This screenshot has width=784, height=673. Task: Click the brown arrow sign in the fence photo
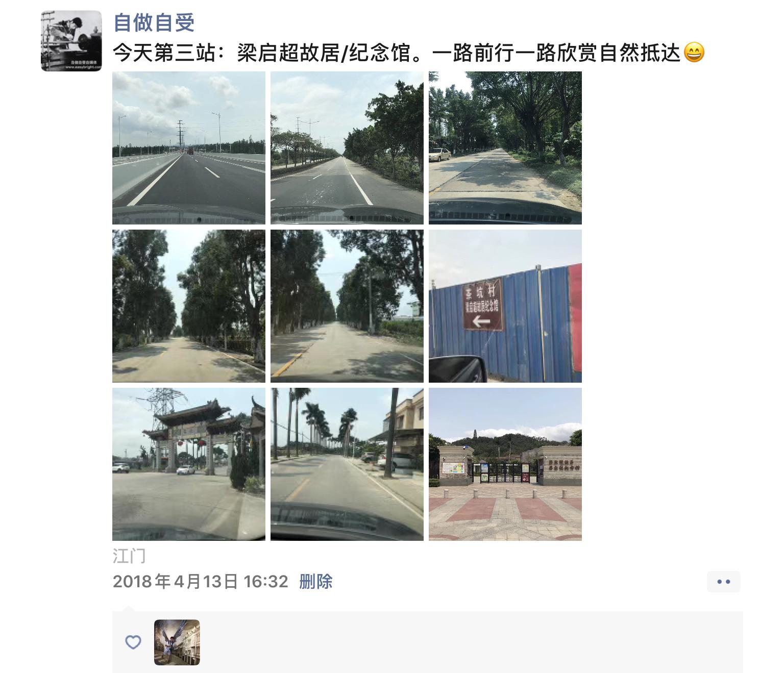pyautogui.click(x=483, y=304)
